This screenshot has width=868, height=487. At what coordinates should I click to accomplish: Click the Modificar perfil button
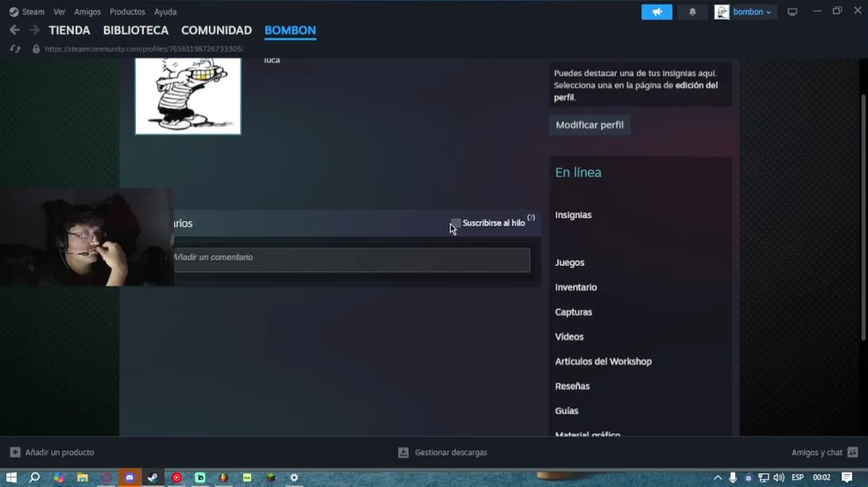pos(589,124)
